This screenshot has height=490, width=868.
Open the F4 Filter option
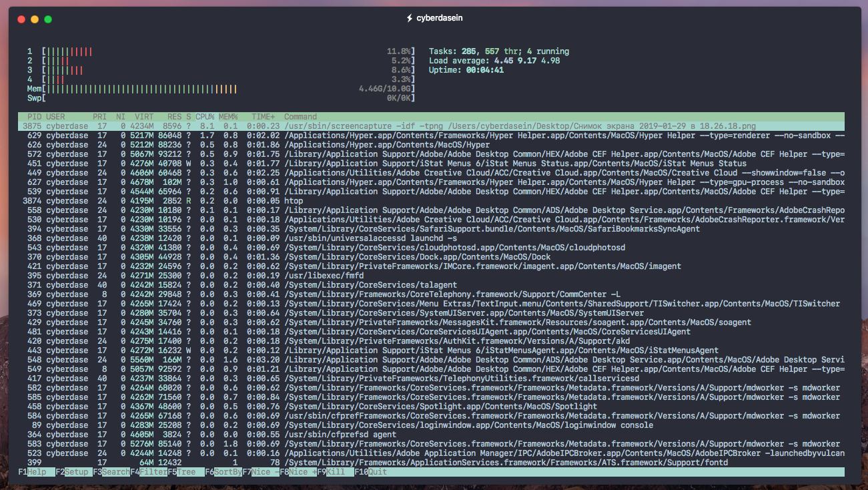click(149, 472)
